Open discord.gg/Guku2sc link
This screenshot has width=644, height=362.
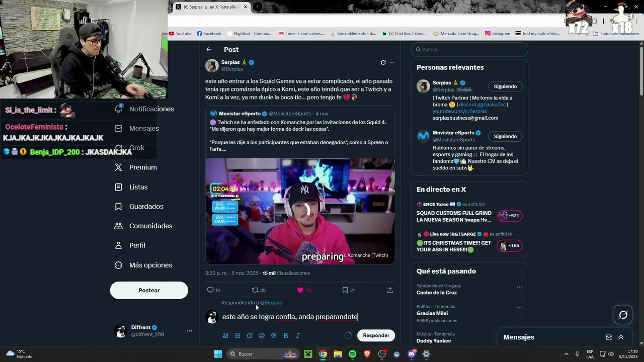point(482,105)
